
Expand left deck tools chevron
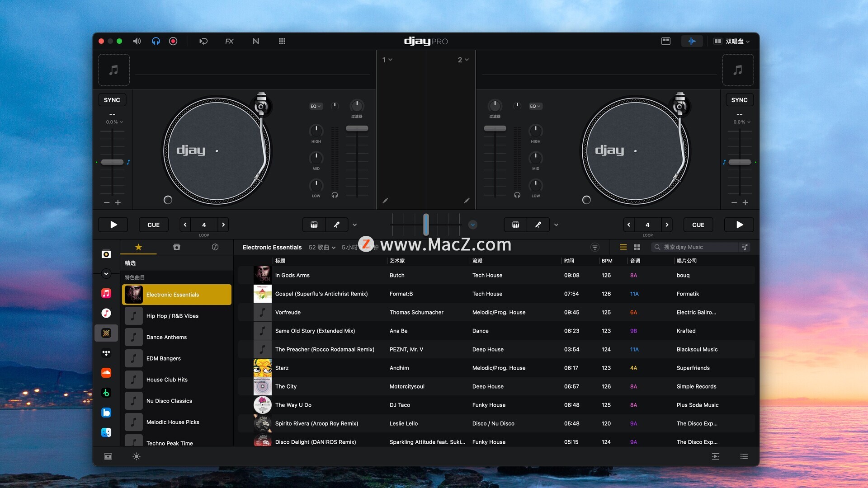(355, 225)
